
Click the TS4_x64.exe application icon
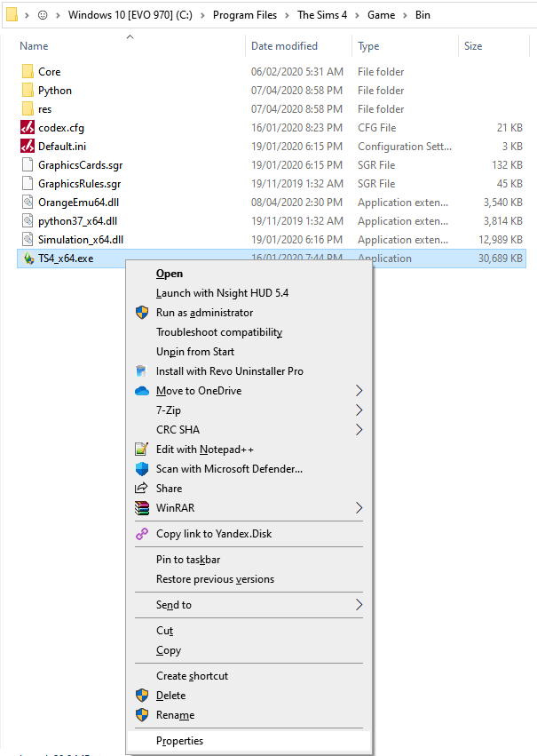click(x=28, y=259)
